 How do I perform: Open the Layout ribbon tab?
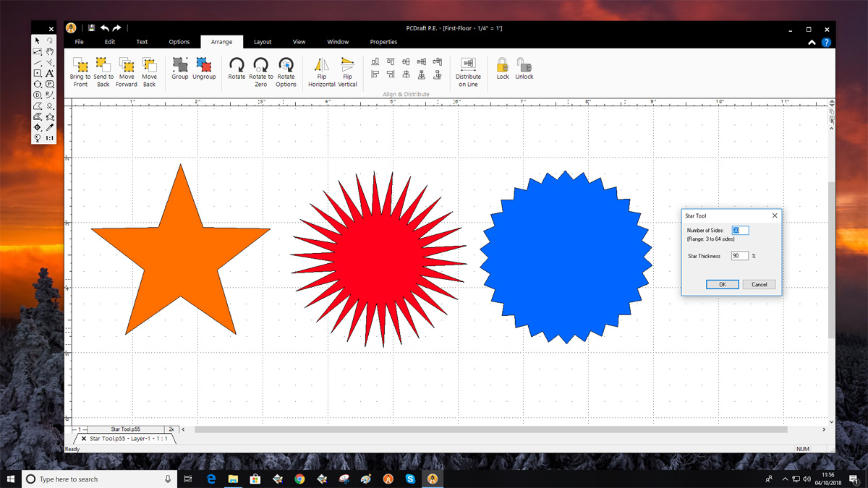[x=263, y=42]
